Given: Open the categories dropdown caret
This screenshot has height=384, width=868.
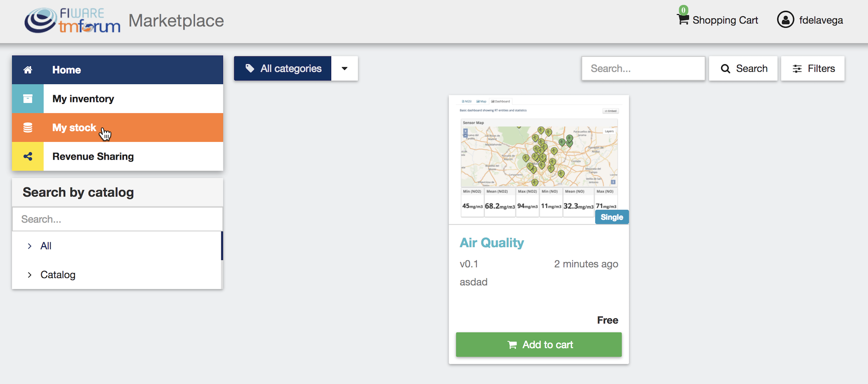Looking at the screenshot, I should [x=344, y=68].
